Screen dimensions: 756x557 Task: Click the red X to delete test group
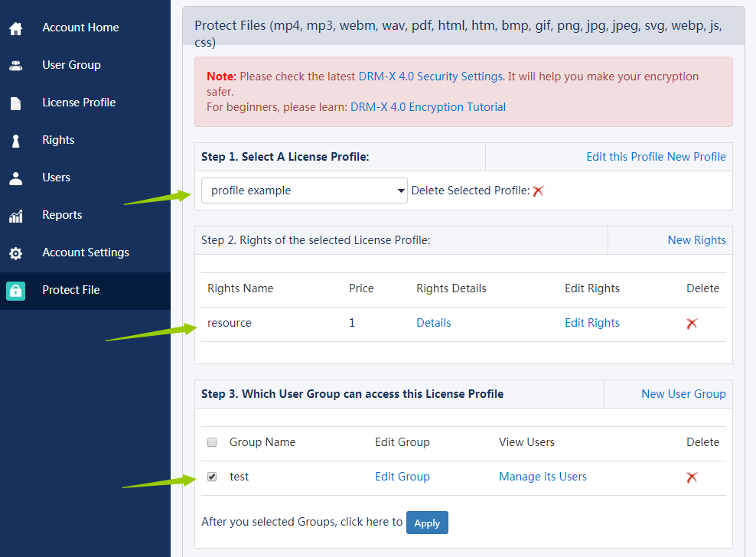(692, 476)
